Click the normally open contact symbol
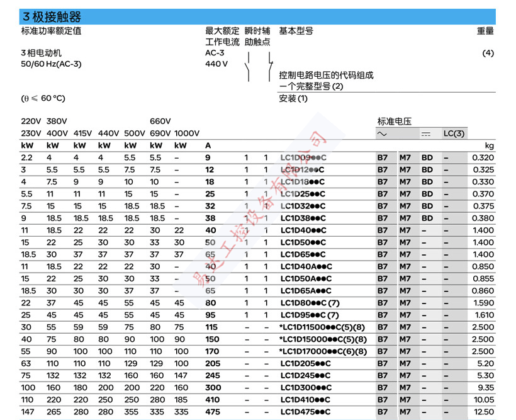 coord(247,67)
